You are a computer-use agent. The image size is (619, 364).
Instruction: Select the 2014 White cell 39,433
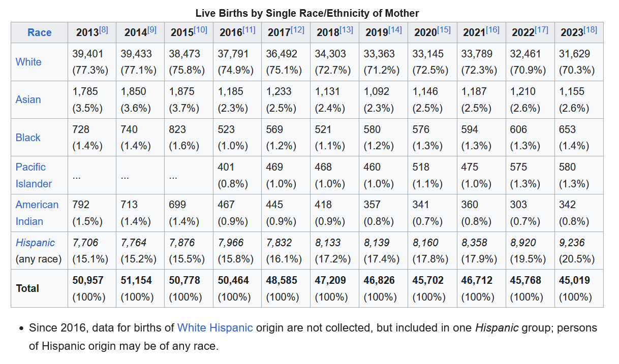click(140, 62)
